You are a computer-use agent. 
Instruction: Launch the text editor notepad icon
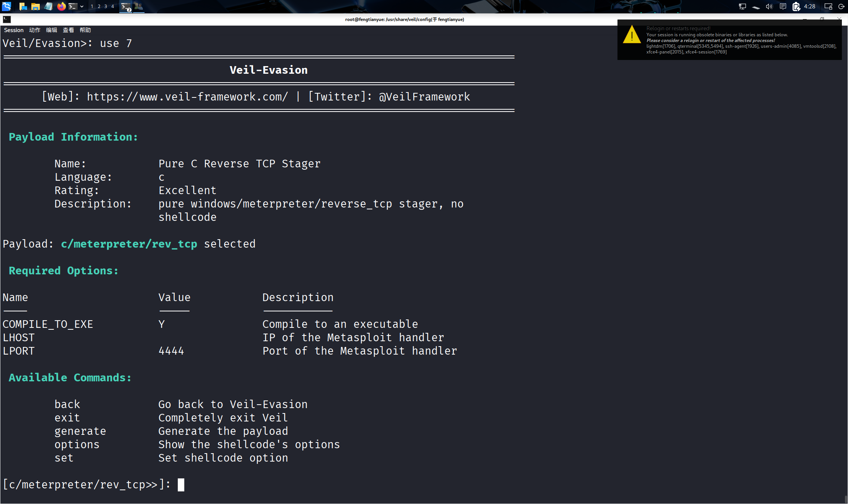coord(49,6)
